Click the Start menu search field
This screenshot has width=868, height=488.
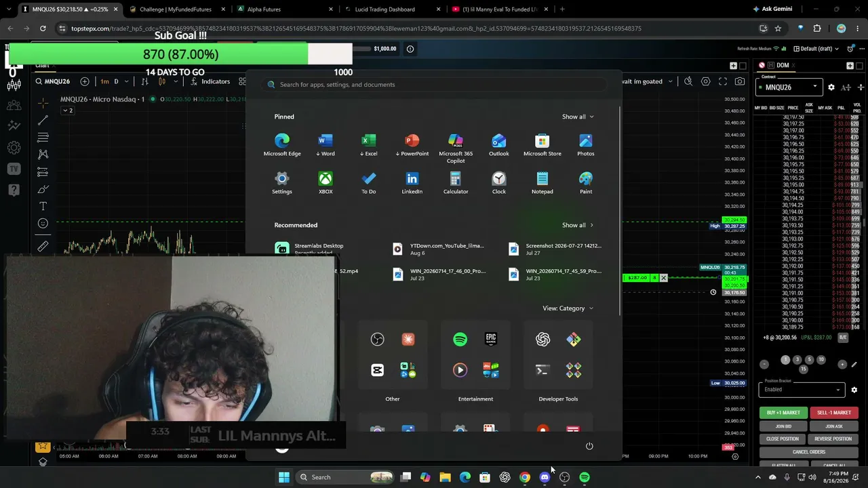[434, 85]
